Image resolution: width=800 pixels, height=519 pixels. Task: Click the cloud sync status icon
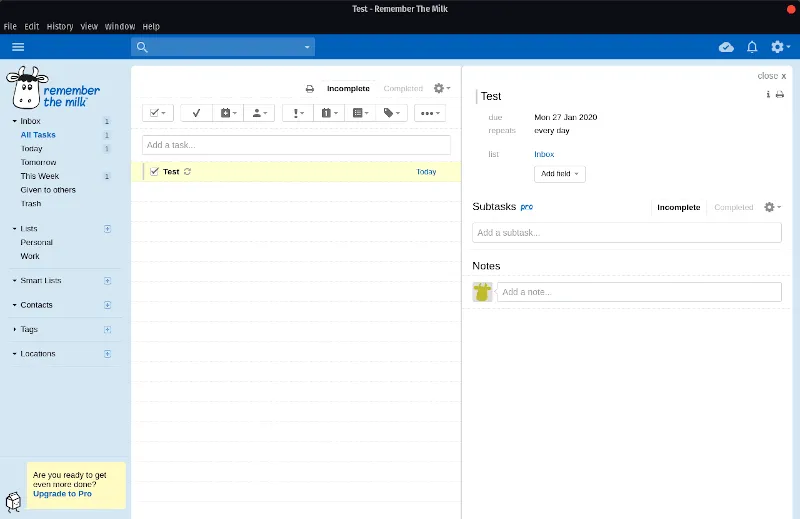click(x=726, y=47)
